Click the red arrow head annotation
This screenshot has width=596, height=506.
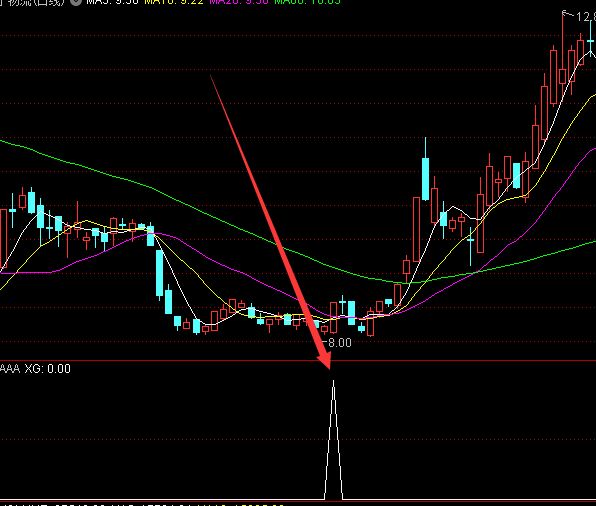coord(324,360)
